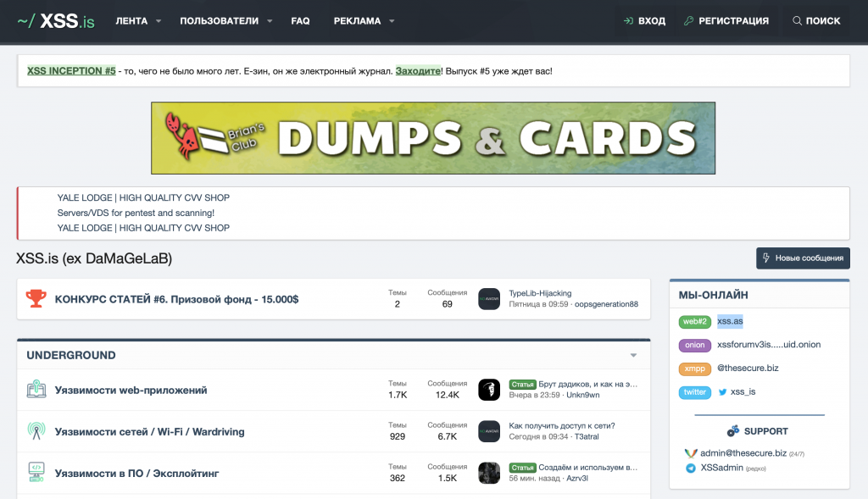Open the Реклама dropdown arrow

[x=392, y=21]
